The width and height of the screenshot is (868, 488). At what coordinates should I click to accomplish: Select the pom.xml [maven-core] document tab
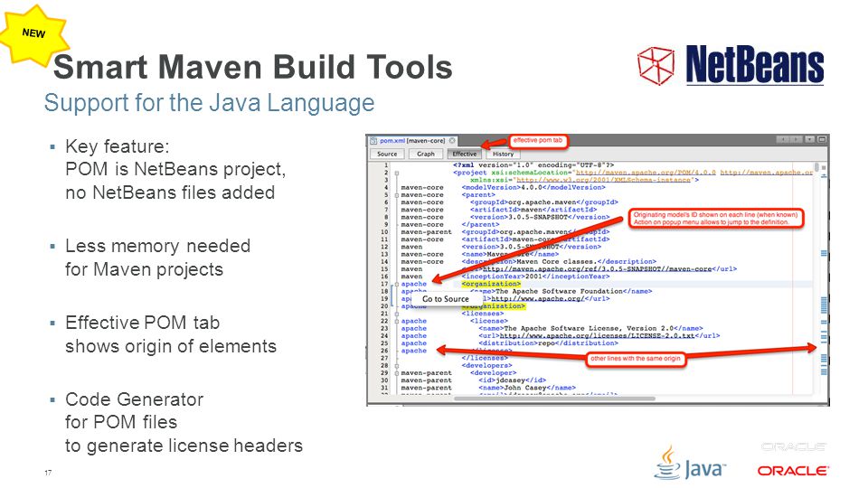(412, 141)
